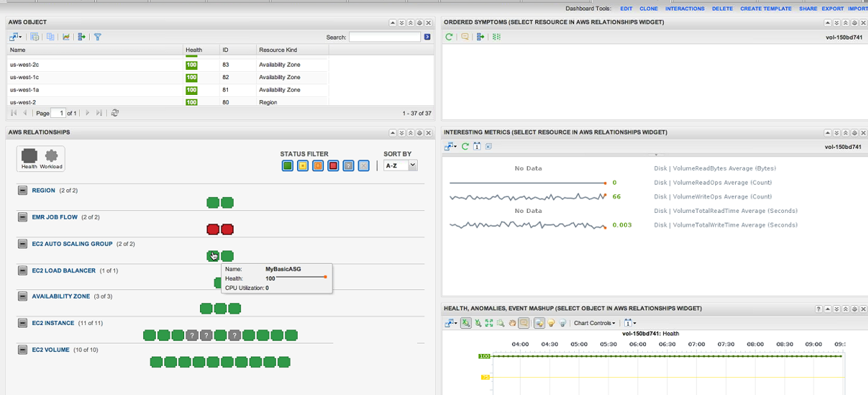The width and height of the screenshot is (868, 395).
Task: Click the filter funnel icon in AWS Object toolbar
Action: [x=98, y=37]
